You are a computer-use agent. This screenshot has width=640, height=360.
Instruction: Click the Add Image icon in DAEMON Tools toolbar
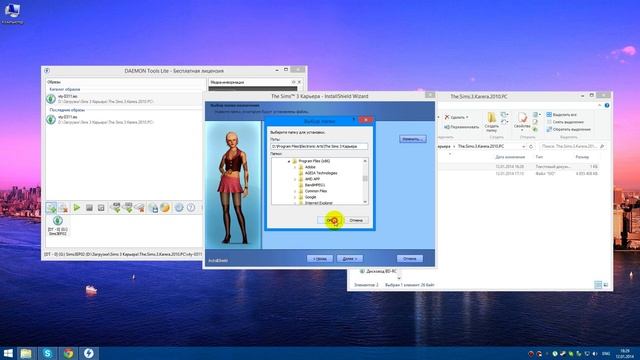coord(51,208)
